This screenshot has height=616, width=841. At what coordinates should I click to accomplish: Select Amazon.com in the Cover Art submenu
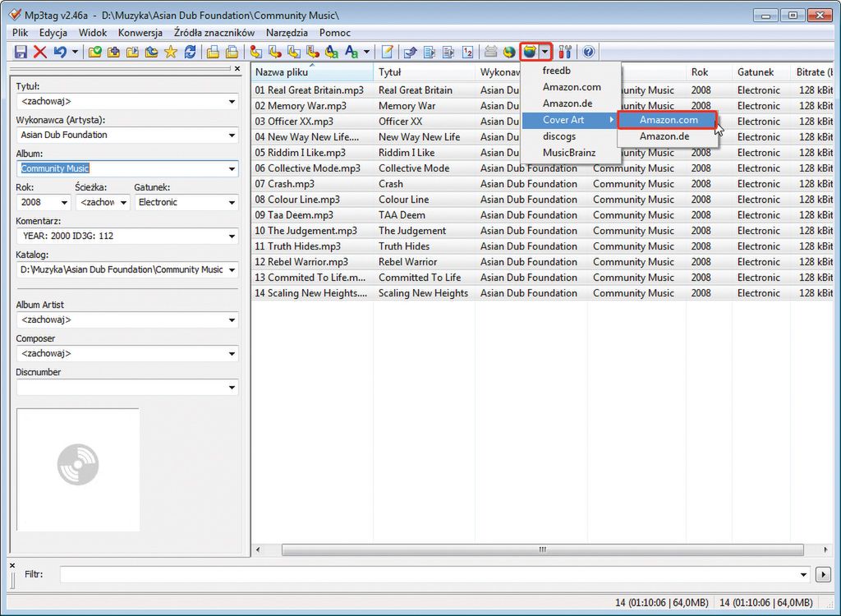pyautogui.click(x=668, y=120)
